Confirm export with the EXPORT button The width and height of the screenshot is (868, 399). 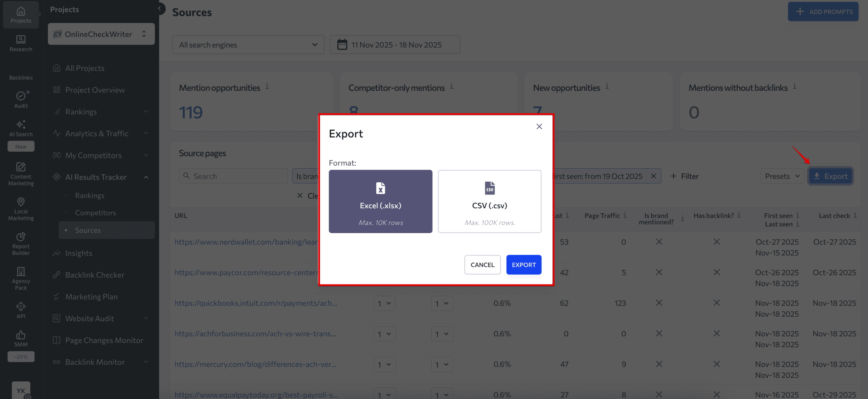[x=524, y=265]
